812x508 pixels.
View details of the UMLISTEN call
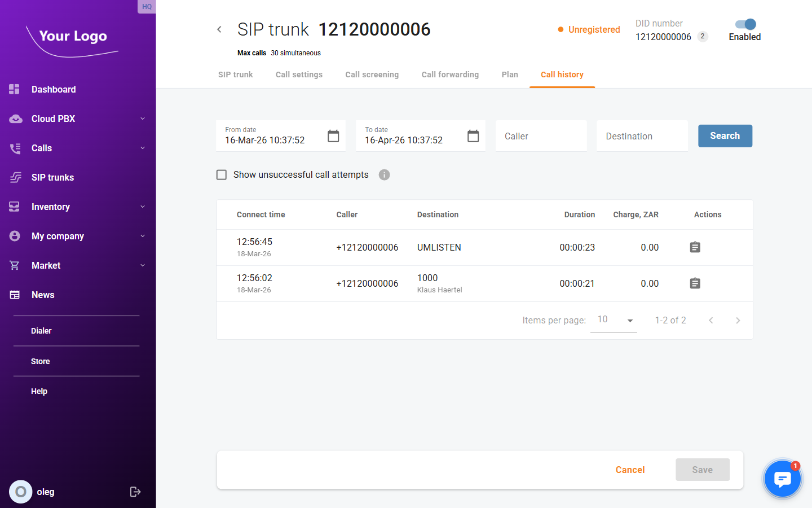coord(695,247)
